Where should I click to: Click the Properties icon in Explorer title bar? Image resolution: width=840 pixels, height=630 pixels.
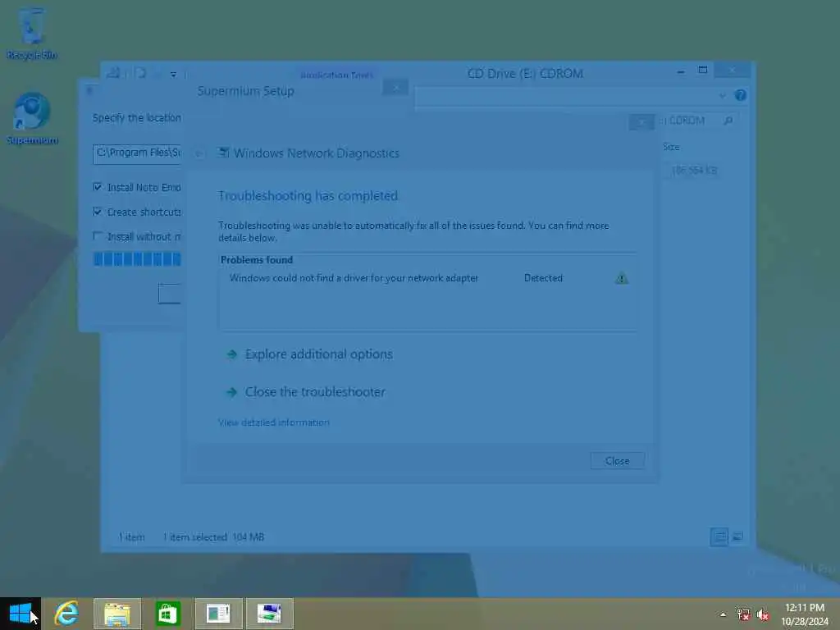click(113, 73)
